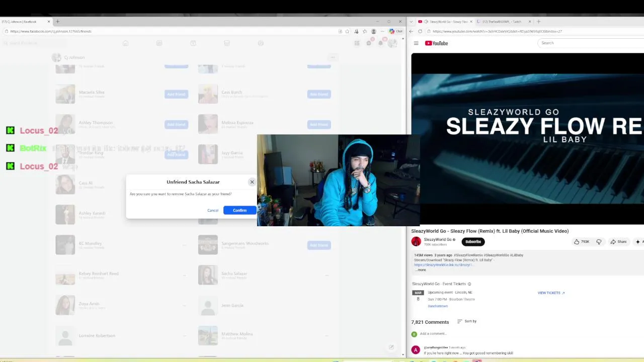Viewport: 644px width, 362px height.
Task: Open Cj Johnson profile more options
Action: tap(333, 57)
